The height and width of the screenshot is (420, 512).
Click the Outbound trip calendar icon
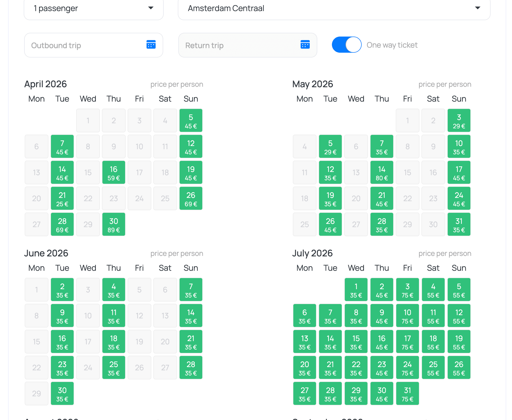click(151, 45)
